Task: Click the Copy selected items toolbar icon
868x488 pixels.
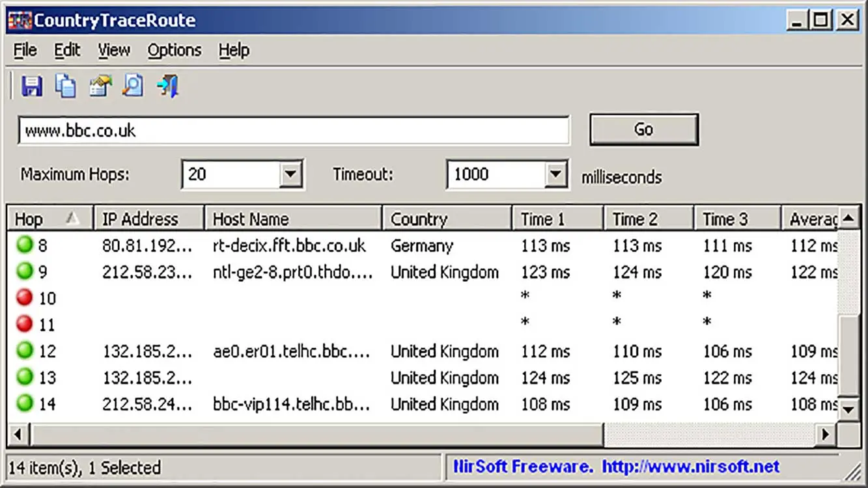Action: click(65, 86)
